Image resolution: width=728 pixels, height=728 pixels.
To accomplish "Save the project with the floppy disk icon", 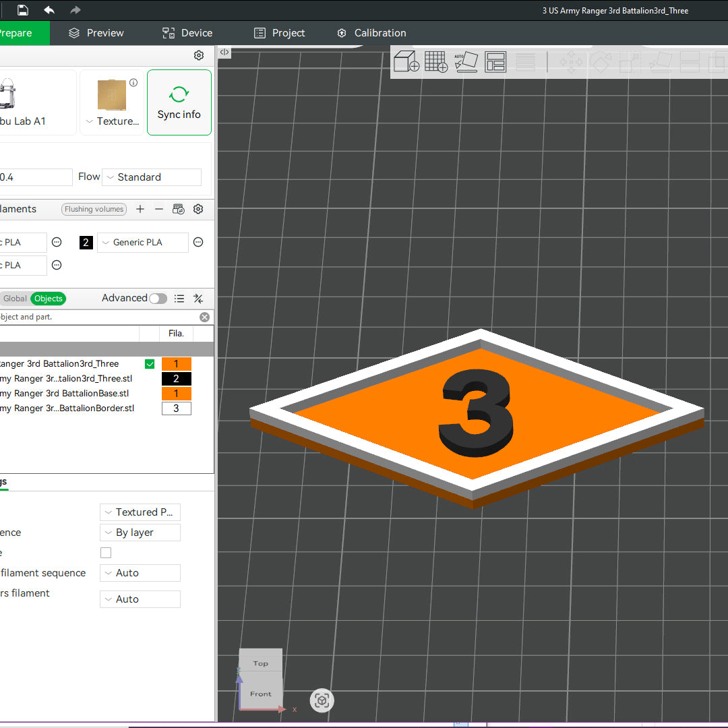I will click(x=23, y=10).
